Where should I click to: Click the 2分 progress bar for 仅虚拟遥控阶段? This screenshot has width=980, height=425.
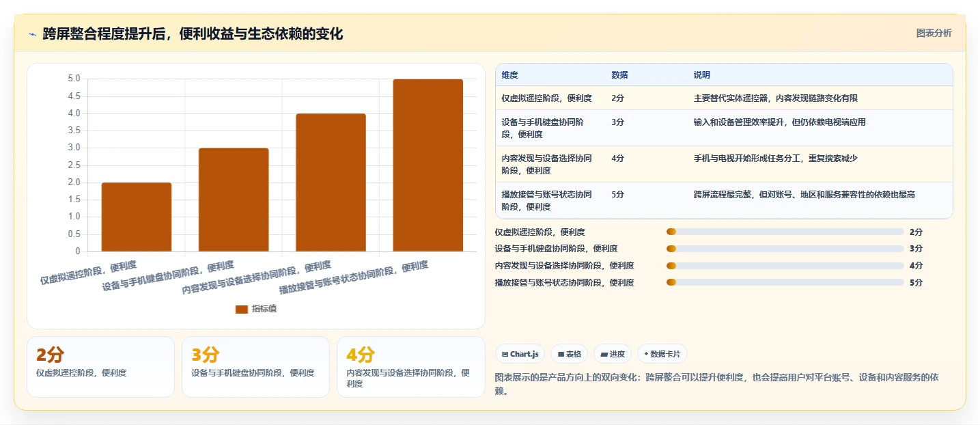(x=785, y=232)
